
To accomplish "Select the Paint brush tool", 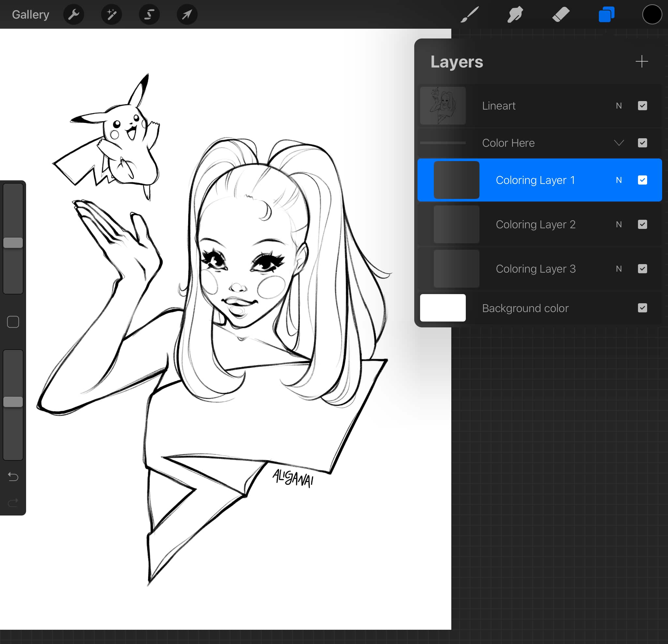I will (x=470, y=14).
